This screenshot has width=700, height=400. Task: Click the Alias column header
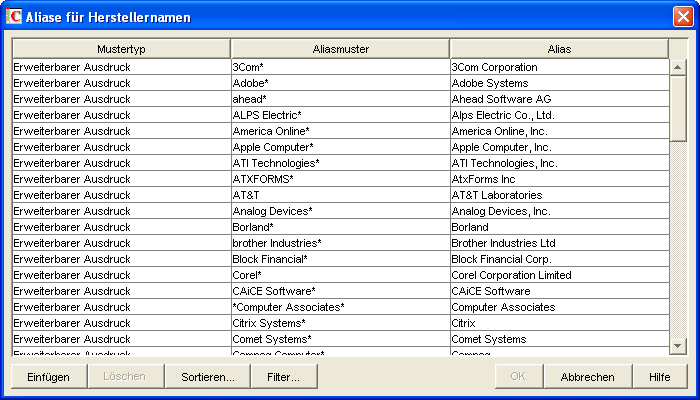coord(559,49)
